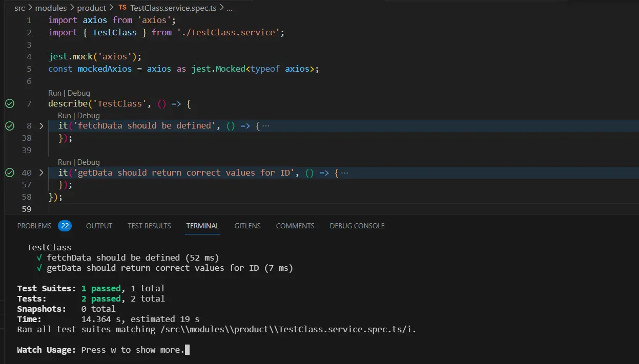Click the TS file icon in breadcrumb
This screenshot has height=364, width=639.
point(122,8)
